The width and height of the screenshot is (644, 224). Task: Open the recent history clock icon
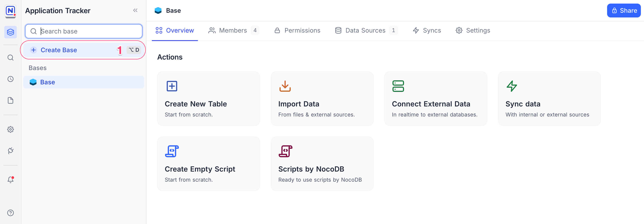pyautogui.click(x=11, y=79)
